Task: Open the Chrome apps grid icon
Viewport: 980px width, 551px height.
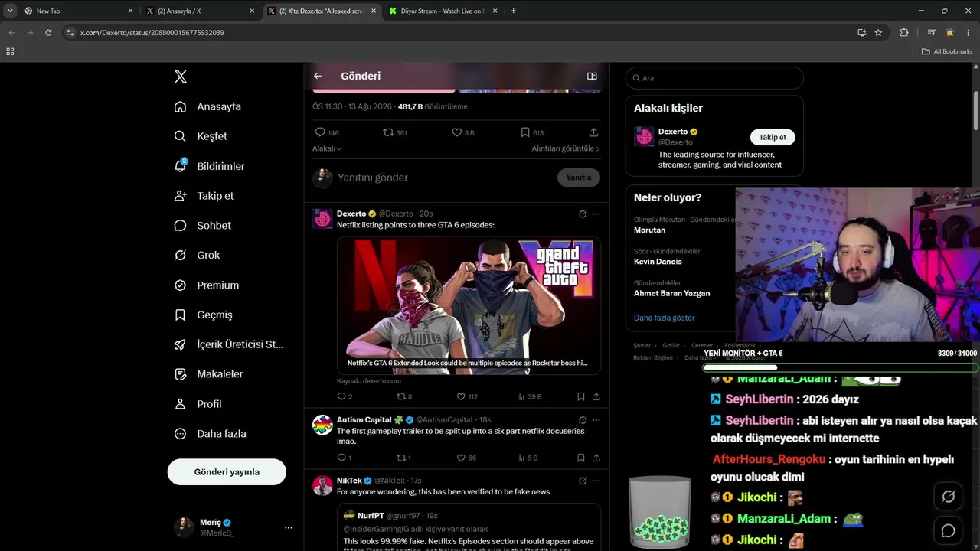Action: point(10,51)
